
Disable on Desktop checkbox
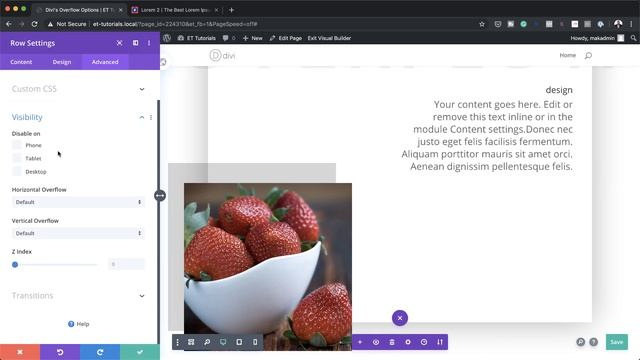[17, 171]
